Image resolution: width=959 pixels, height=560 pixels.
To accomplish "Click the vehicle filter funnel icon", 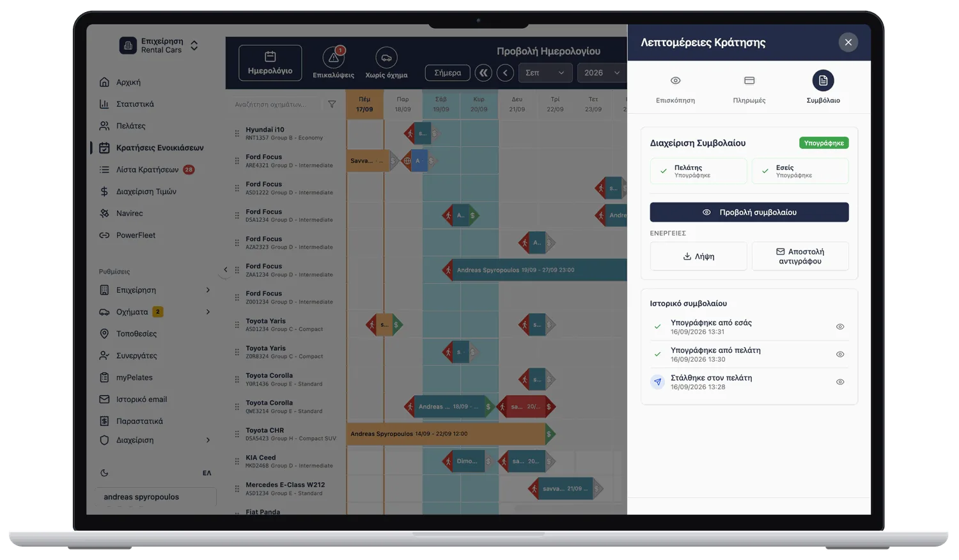I will point(332,104).
